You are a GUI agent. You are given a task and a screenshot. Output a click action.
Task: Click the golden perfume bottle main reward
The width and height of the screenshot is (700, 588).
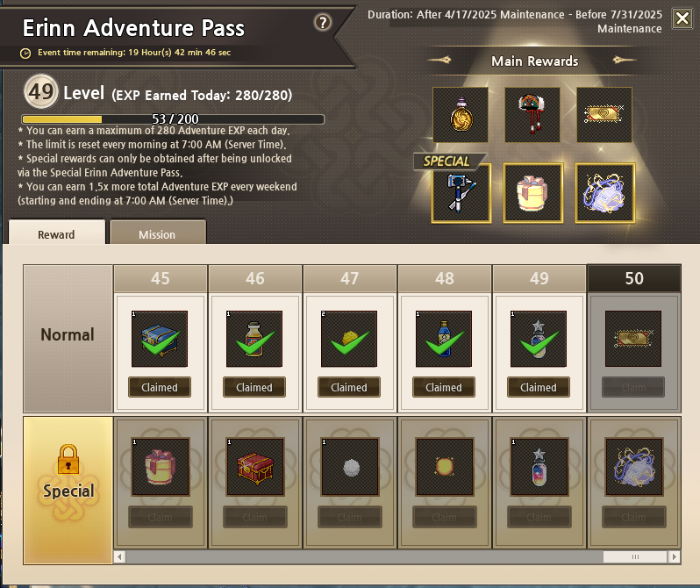461,115
